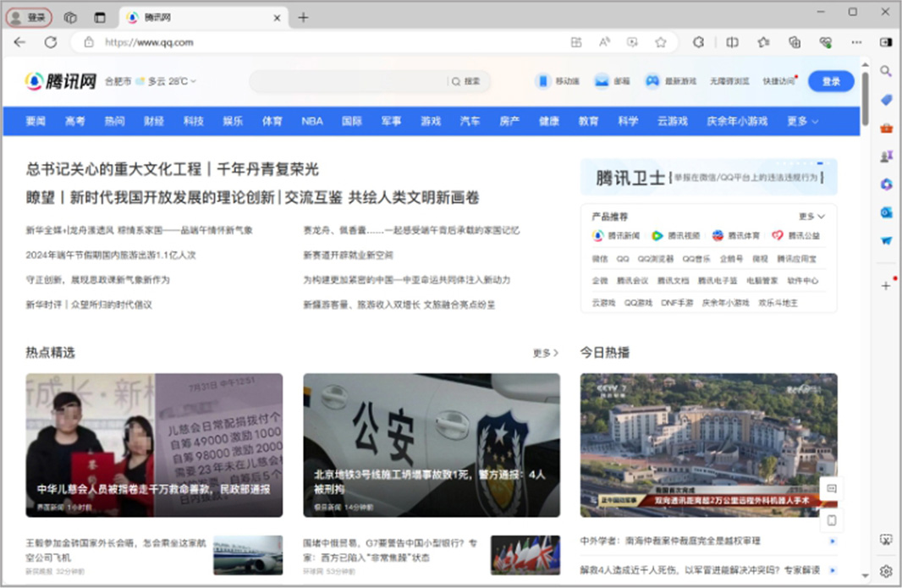Open the 邮箱 mail icon in header
The image size is (902, 588).
[602, 81]
